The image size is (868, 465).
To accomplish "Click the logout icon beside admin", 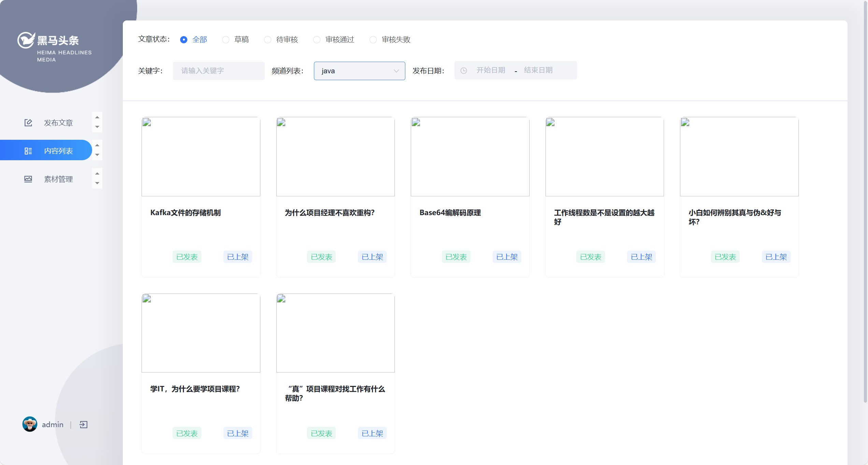I will point(83,424).
